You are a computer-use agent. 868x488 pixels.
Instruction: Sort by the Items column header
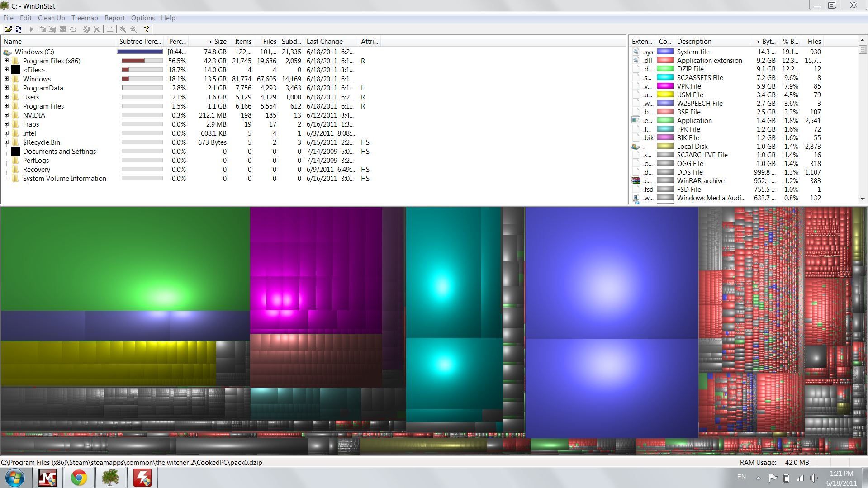click(x=242, y=42)
